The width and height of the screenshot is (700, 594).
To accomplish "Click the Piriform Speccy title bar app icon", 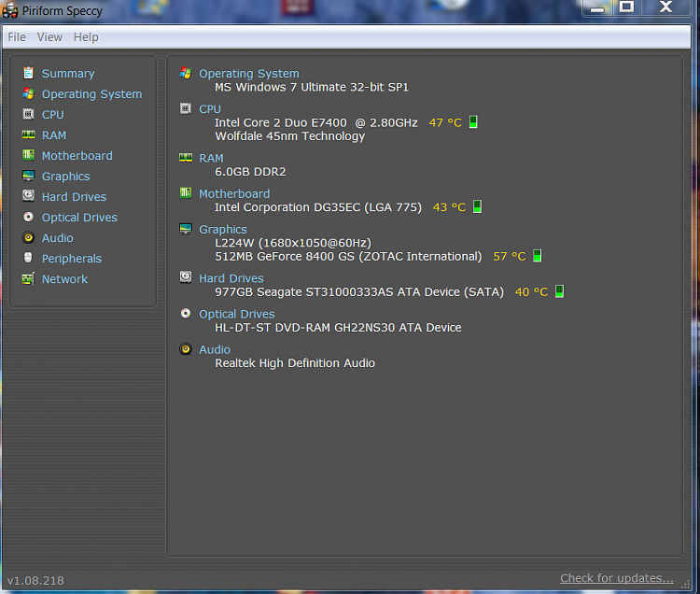I will [10, 10].
